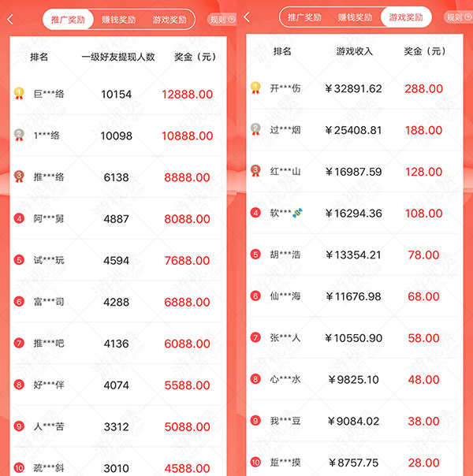Click the gold medal icon beside 巨***络
Image resolution: width=473 pixels, height=476 pixels.
(x=19, y=94)
